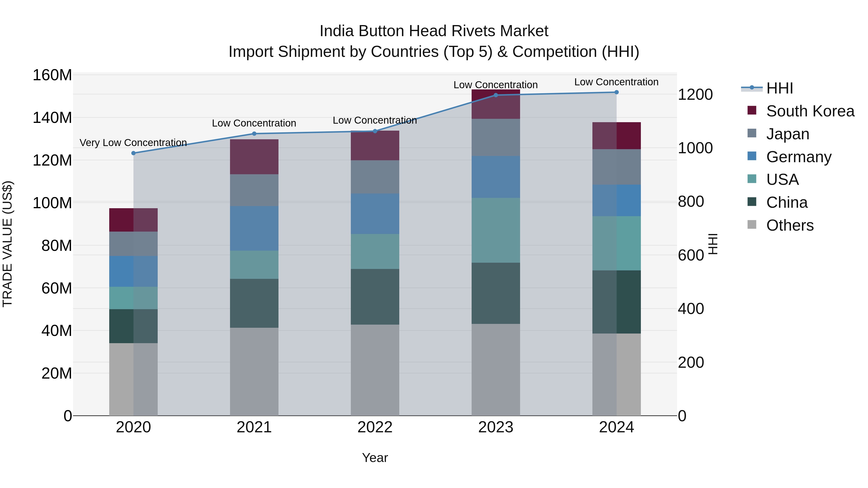Click the HHI data point for 2021
Image resolution: width=868 pixels, height=488 pixels.
[254, 134]
